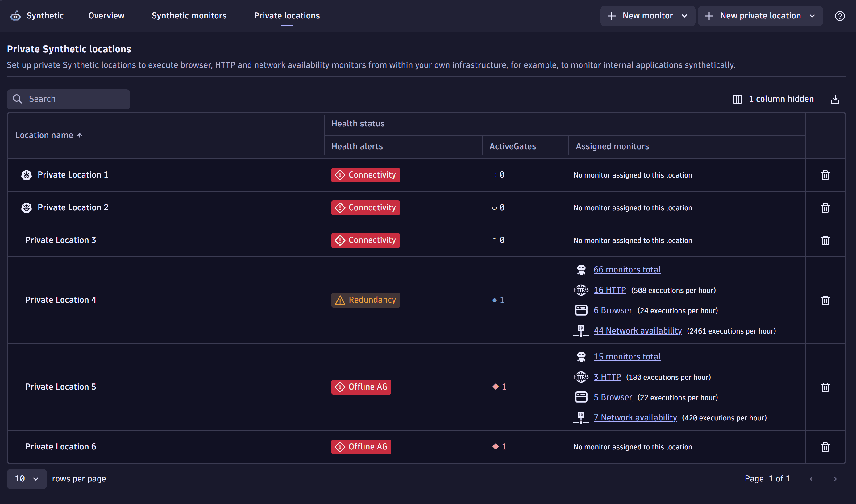This screenshot has width=856, height=504.
Task: Click the Browser monitor icon for Private Location 5
Action: click(x=581, y=396)
